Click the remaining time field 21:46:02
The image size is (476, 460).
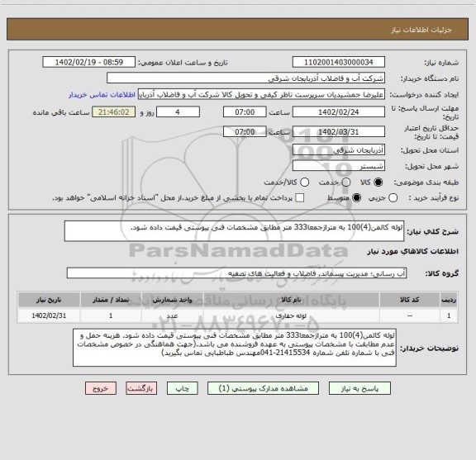click(114, 112)
